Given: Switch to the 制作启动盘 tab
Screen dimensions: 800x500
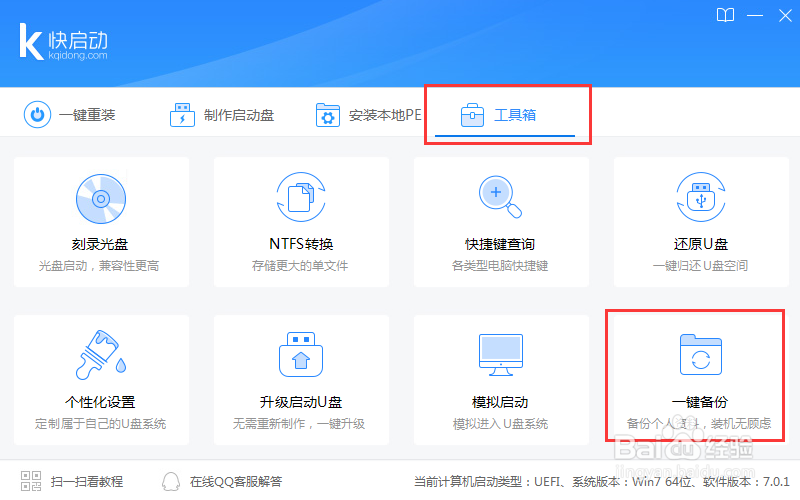Looking at the screenshot, I should (x=221, y=115).
